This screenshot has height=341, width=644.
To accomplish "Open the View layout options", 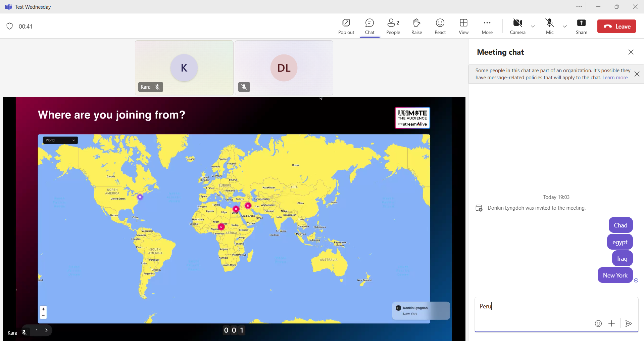I will coord(463,27).
